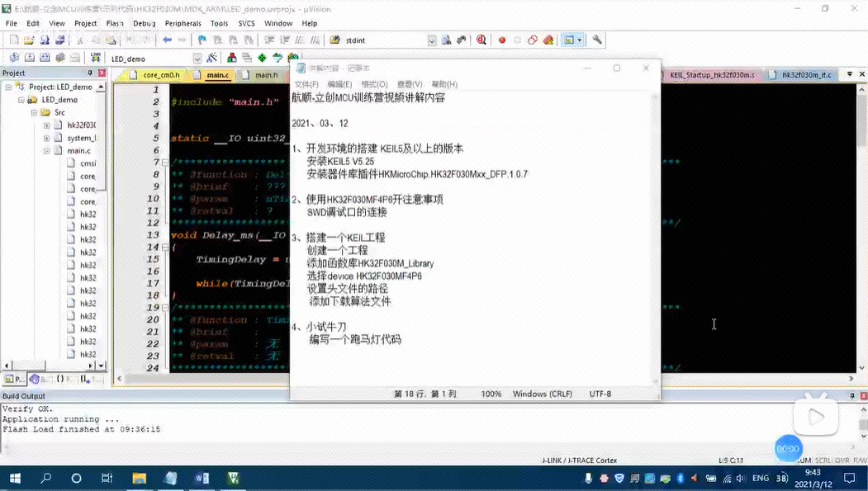Screen dimensions: 868x491
Task: Open the Project menu in uVision
Action: 85,23
